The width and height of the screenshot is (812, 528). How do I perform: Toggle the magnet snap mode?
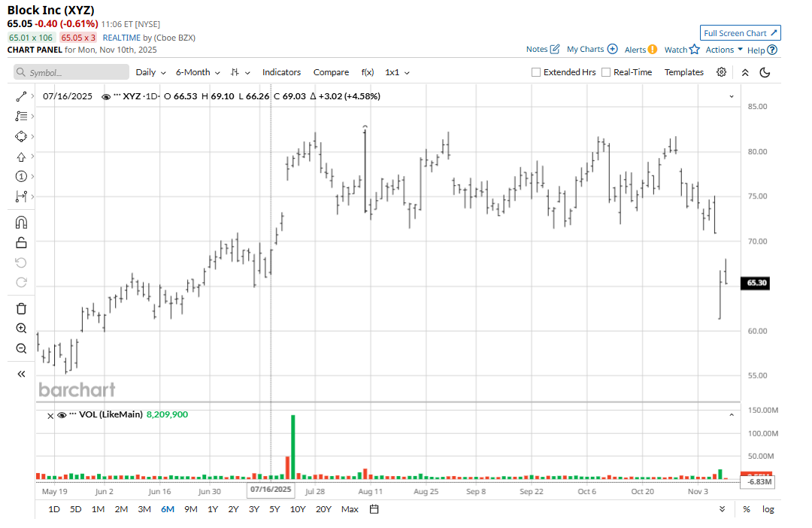click(x=21, y=223)
